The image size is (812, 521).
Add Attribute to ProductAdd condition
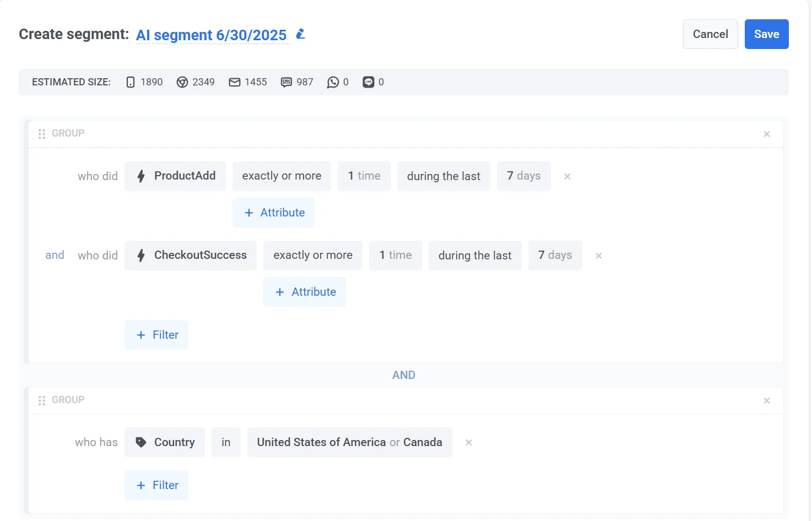point(273,213)
